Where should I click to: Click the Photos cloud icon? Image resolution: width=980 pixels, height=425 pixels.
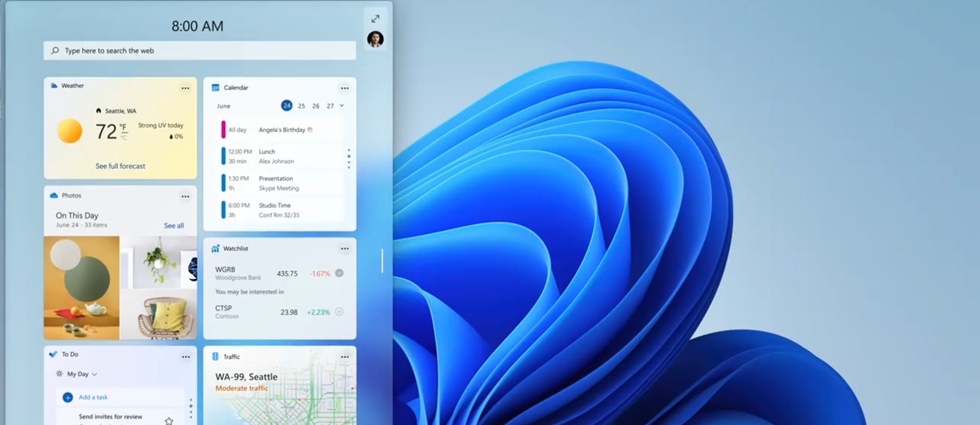[x=54, y=195]
